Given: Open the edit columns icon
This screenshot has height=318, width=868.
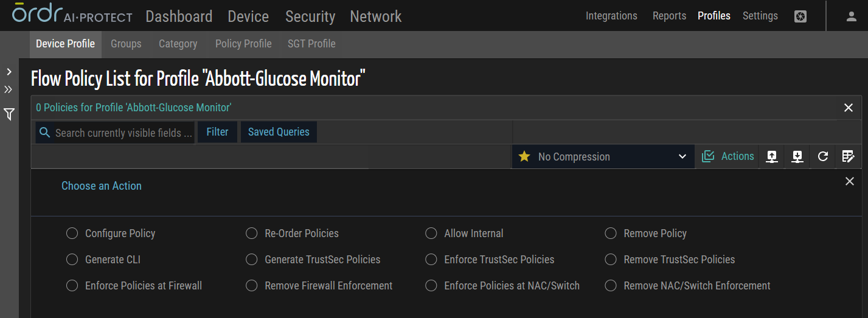Looking at the screenshot, I should 849,157.
